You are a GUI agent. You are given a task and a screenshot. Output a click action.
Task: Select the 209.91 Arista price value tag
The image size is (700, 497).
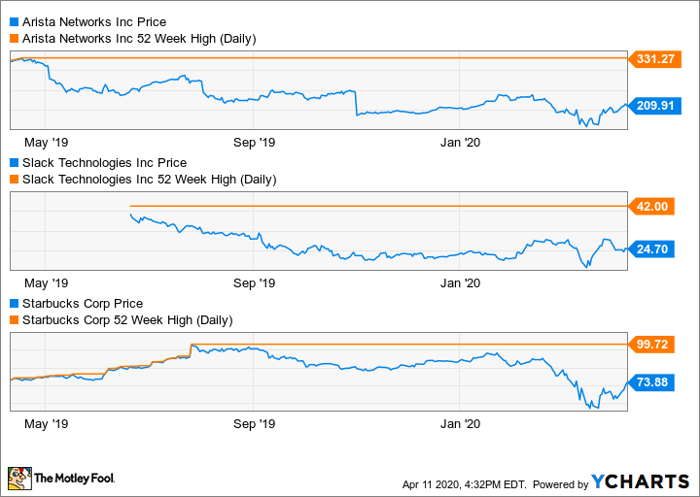[x=658, y=103]
